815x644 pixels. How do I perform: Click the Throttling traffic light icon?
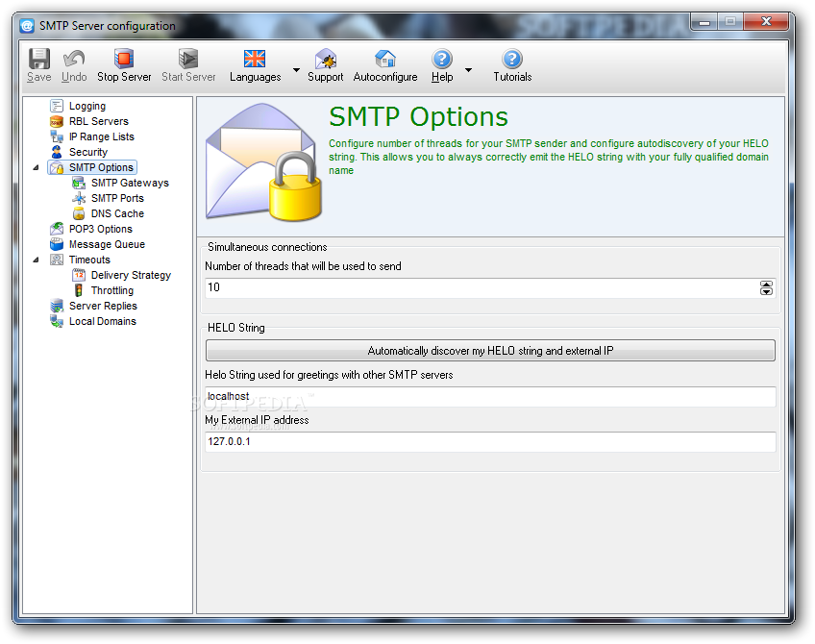[x=79, y=290]
